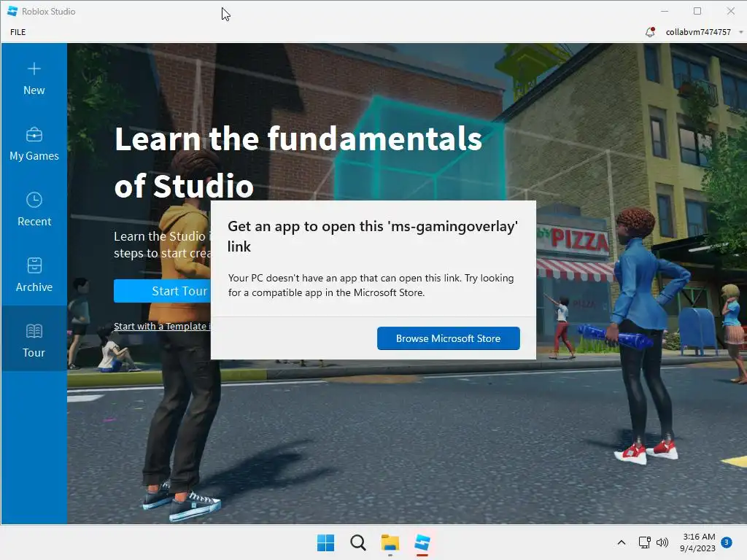The width and height of the screenshot is (747, 560).
Task: Open the network status tray icon
Action: pos(645,542)
